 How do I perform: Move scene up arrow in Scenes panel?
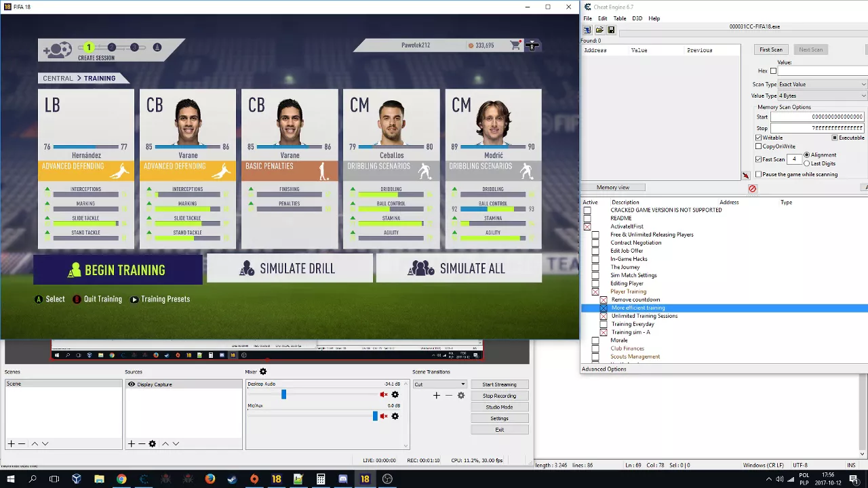click(x=34, y=443)
